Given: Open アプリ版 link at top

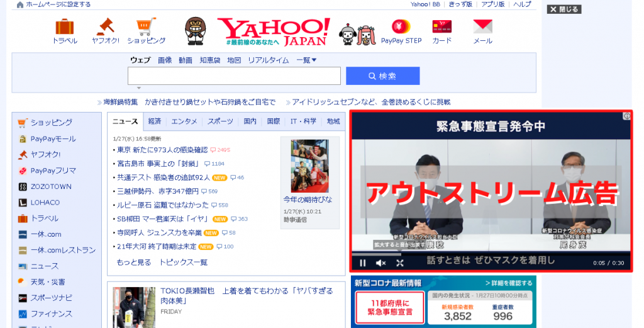Looking at the screenshot, I should (493, 4).
